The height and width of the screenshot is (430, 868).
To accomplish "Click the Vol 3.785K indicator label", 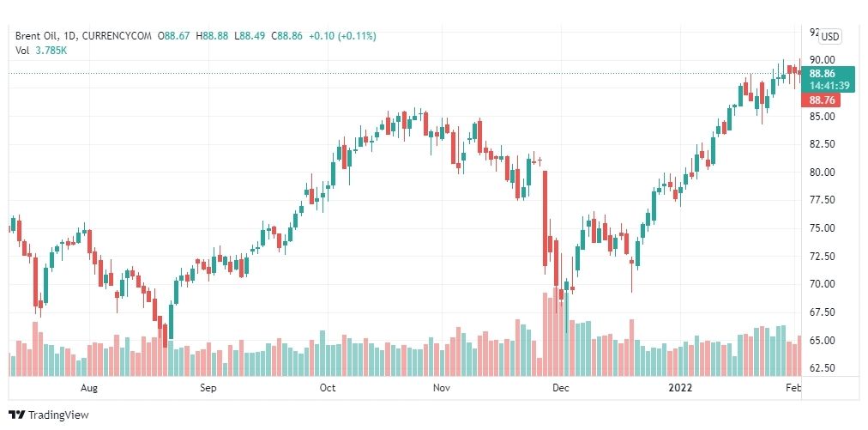I will coord(41,51).
